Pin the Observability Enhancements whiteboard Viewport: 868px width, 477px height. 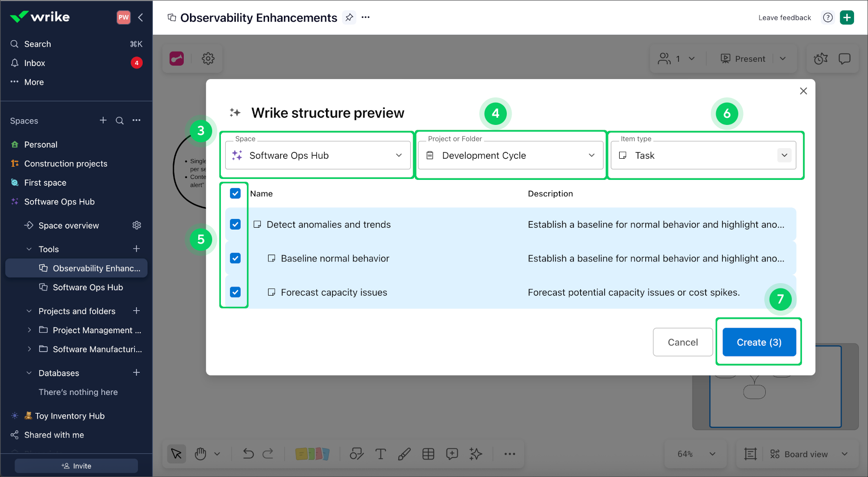[349, 18]
